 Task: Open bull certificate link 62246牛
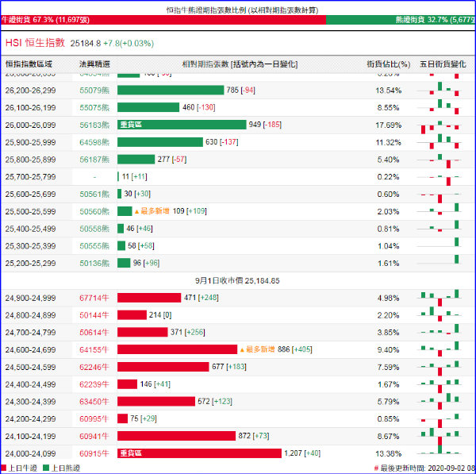point(94,367)
